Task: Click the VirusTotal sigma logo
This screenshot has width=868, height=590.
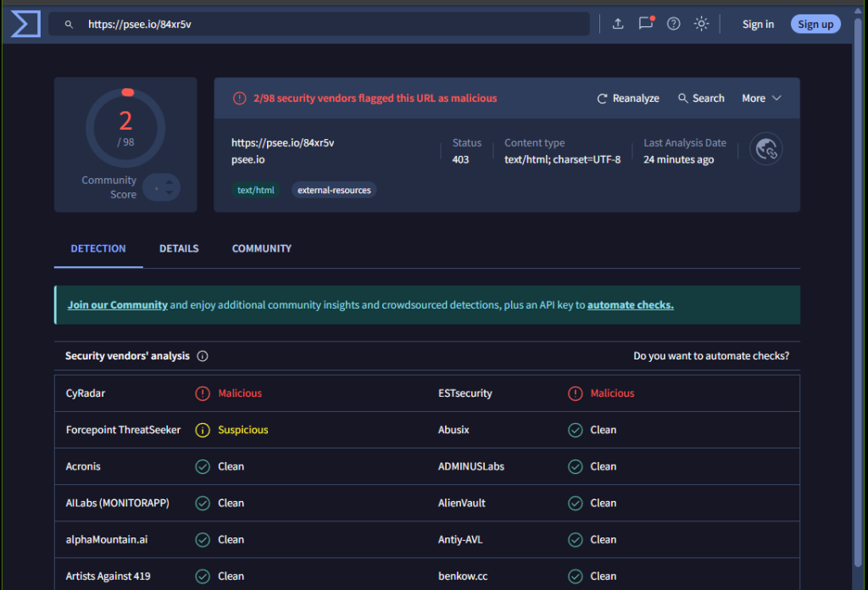Action: tap(25, 24)
